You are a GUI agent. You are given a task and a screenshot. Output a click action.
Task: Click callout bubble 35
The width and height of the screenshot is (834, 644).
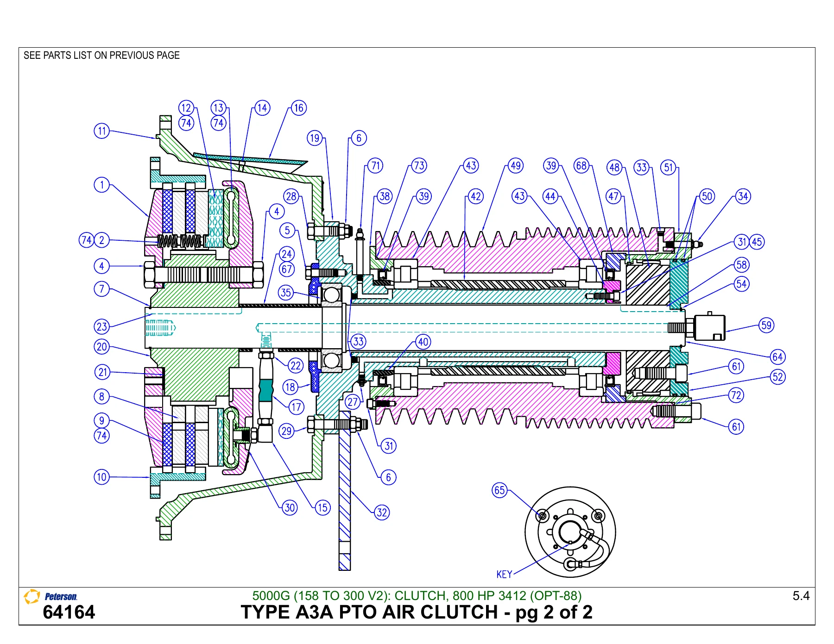coord(286,293)
